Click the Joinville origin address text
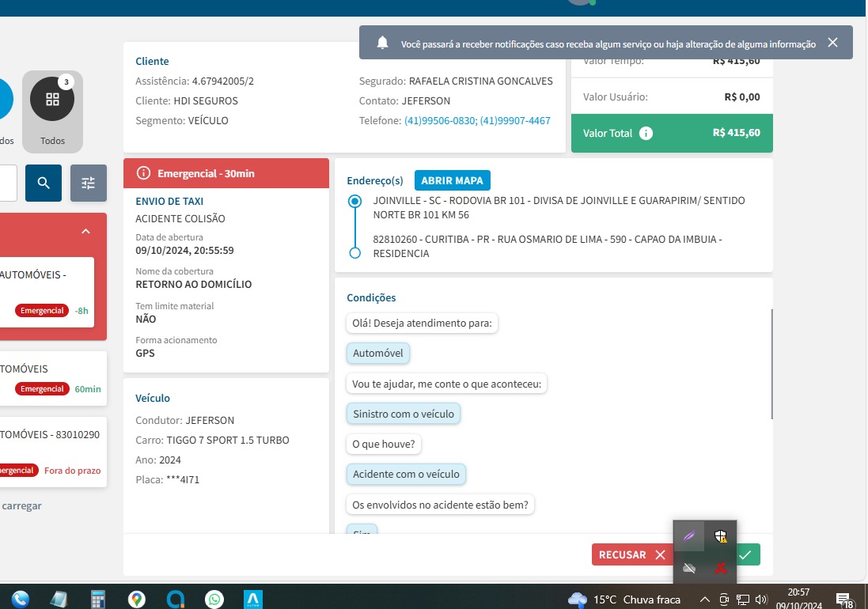The height and width of the screenshot is (609, 868). [559, 207]
